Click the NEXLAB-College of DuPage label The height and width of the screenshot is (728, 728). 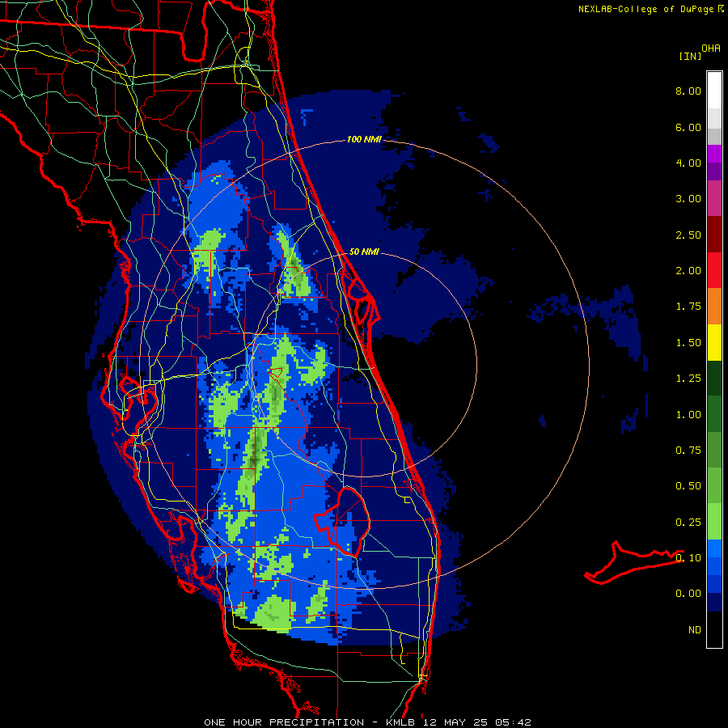point(650,9)
